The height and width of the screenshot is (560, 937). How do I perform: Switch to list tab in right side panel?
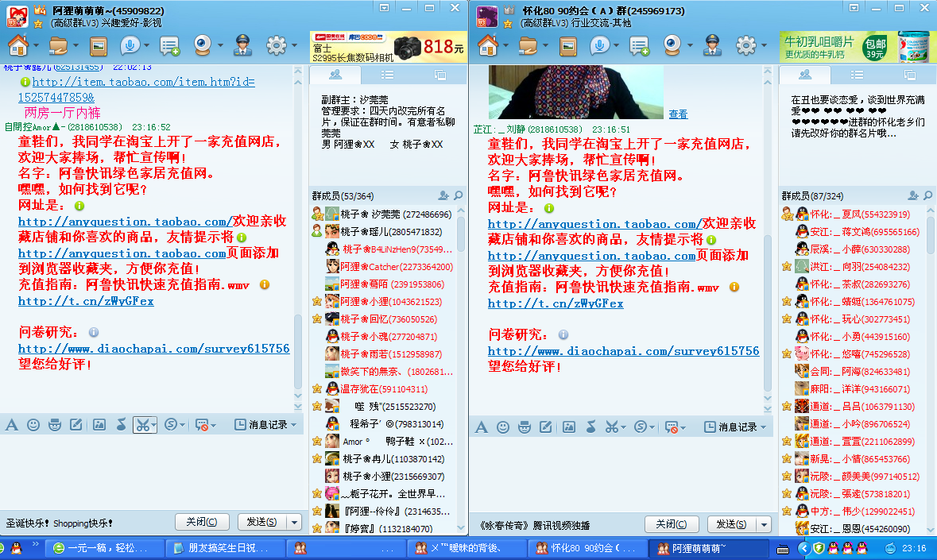coord(857,75)
